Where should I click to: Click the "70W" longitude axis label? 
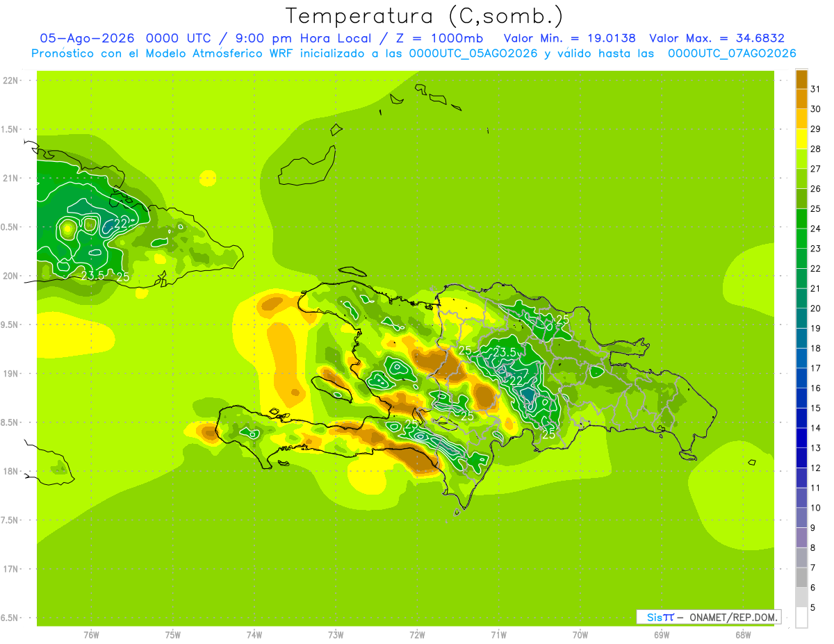(580, 635)
